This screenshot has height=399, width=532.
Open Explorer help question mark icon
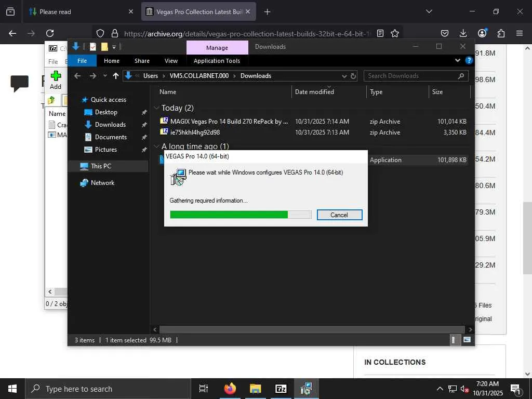(x=469, y=60)
